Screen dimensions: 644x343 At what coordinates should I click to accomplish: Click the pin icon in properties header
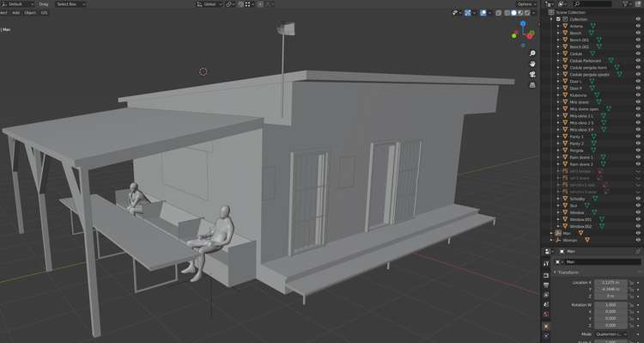(638, 251)
